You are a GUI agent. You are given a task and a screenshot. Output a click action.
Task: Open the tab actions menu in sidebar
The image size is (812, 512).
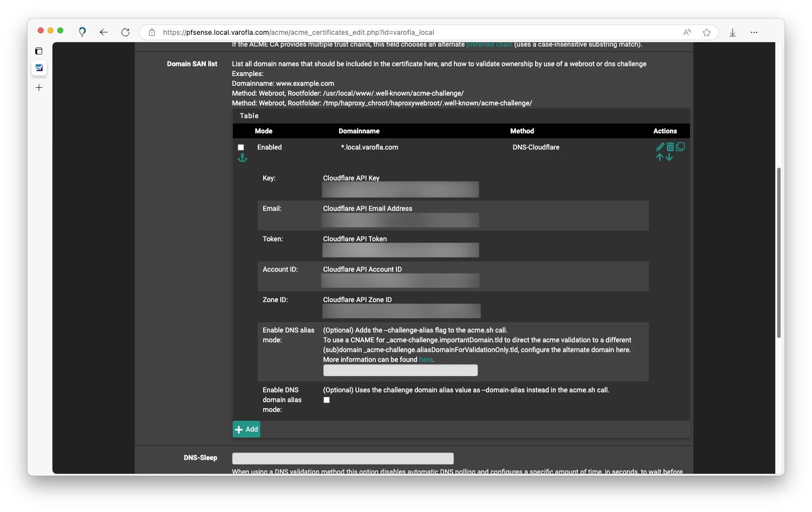tap(39, 51)
